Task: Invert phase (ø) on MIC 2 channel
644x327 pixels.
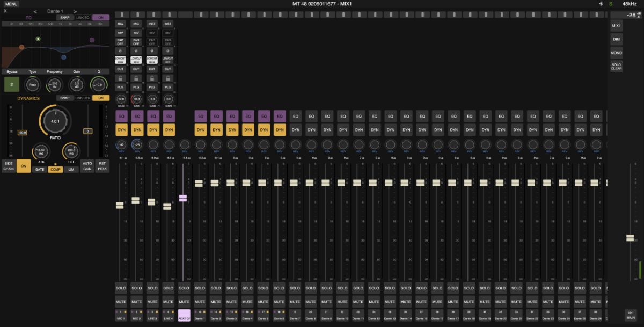Action: pyautogui.click(x=136, y=51)
